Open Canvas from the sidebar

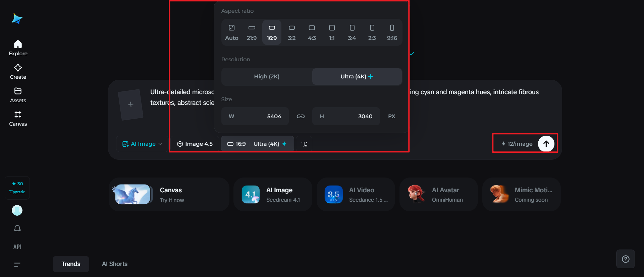18,119
